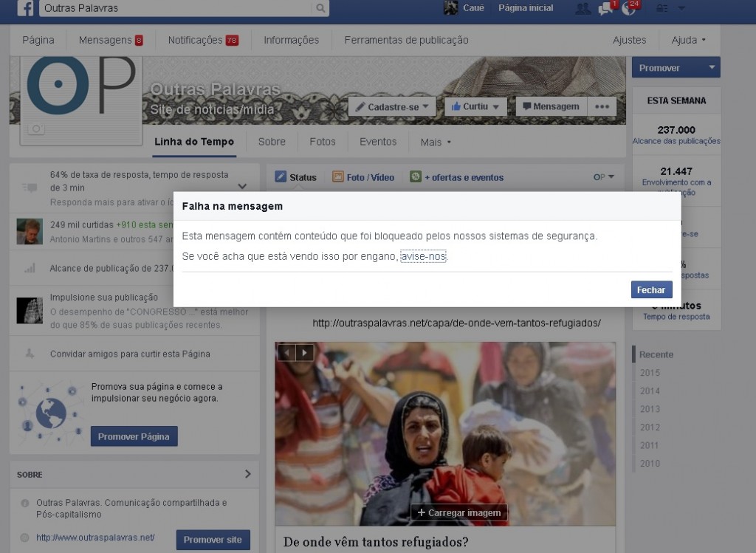
Task: Open friend requests icon in top bar
Action: coord(583,8)
